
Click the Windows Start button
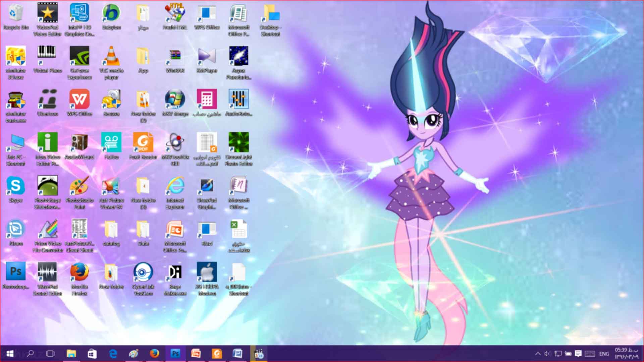(10, 354)
